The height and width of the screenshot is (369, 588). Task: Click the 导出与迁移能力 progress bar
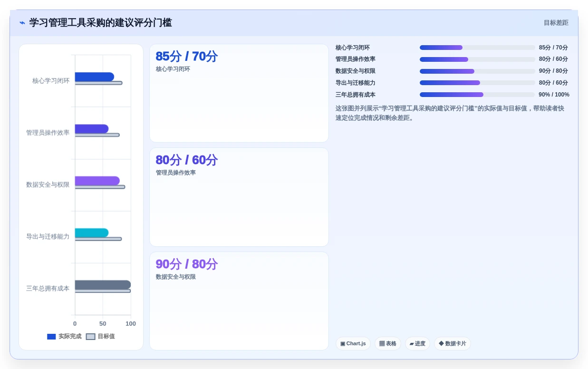pos(477,83)
